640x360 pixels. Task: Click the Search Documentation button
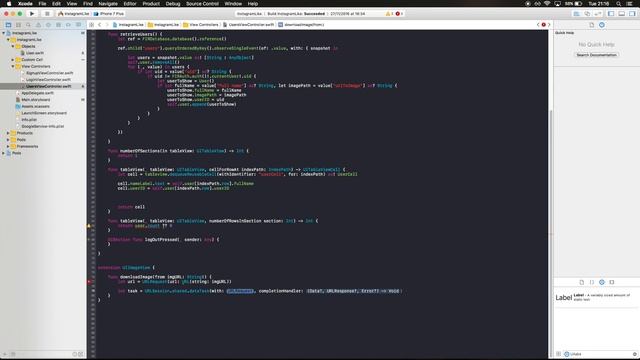tap(596, 55)
